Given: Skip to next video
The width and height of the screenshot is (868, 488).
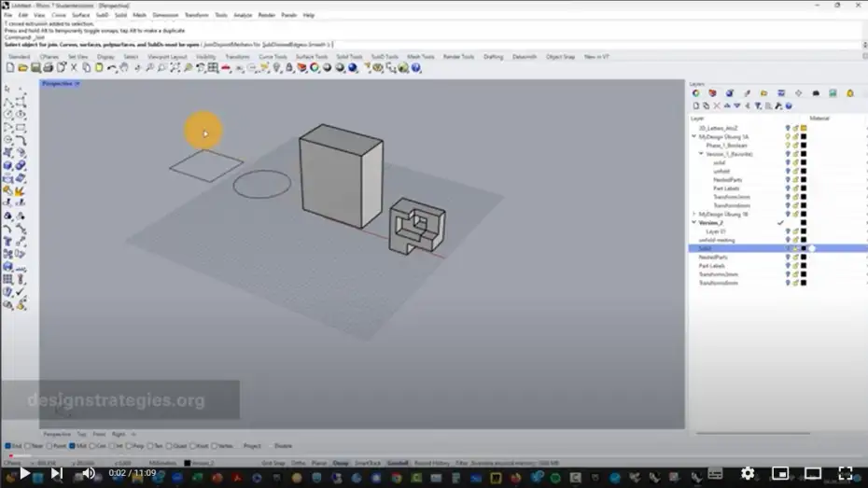Looking at the screenshot, I should click(x=57, y=473).
